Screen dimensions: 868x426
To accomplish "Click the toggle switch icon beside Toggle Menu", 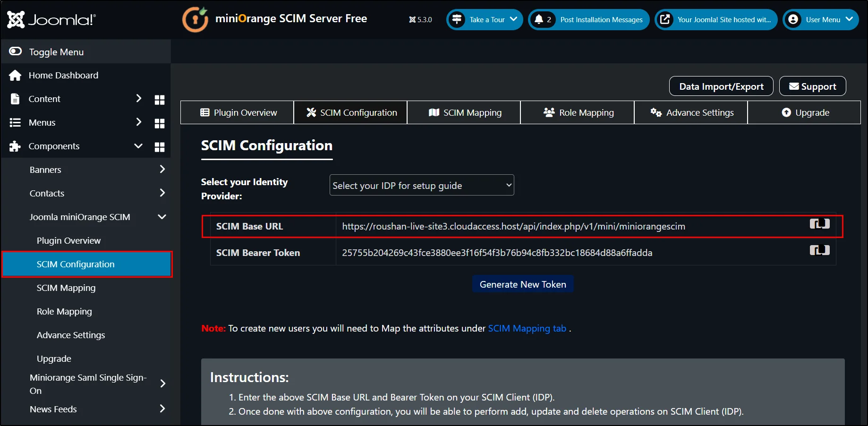I will [x=15, y=51].
